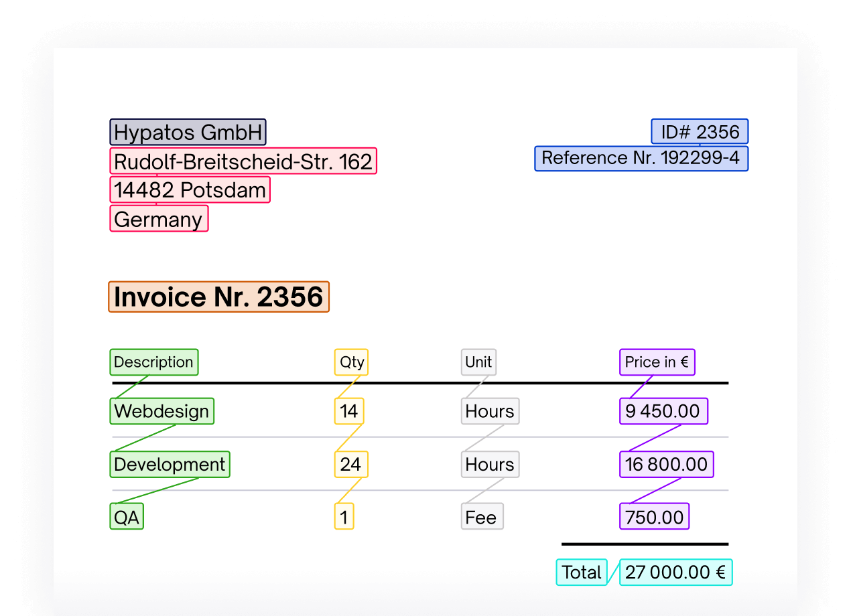The width and height of the screenshot is (851, 616).
Task: Select the Total label
Action: pyautogui.click(x=582, y=572)
